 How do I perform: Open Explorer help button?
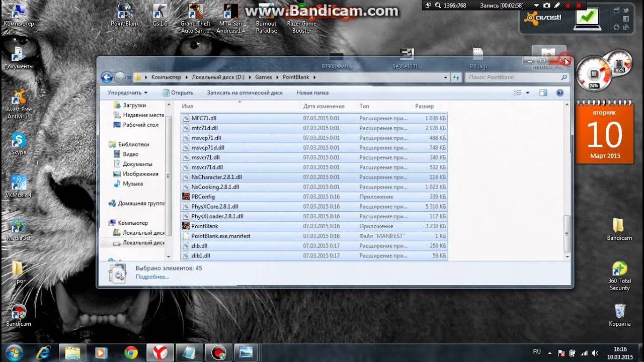[x=559, y=93]
